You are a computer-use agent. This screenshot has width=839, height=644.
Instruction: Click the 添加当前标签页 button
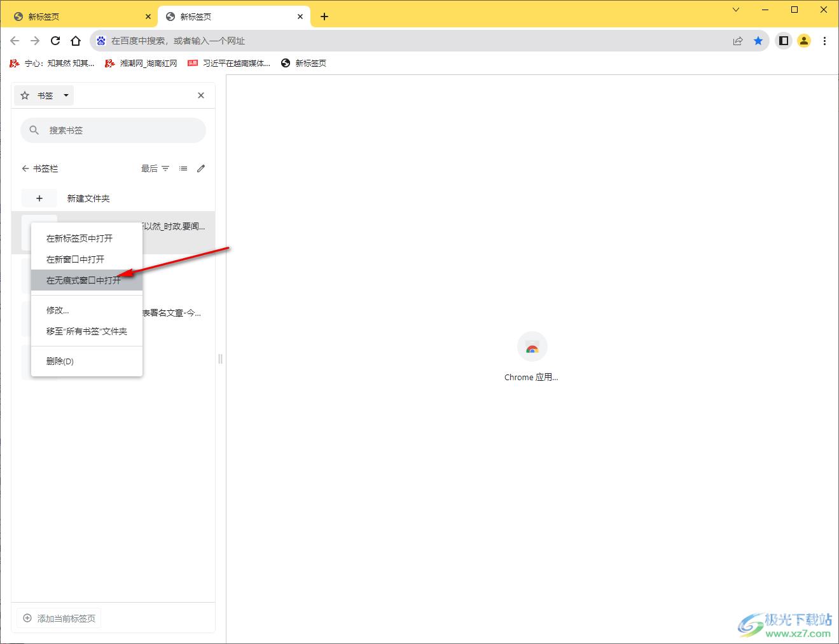pos(60,619)
